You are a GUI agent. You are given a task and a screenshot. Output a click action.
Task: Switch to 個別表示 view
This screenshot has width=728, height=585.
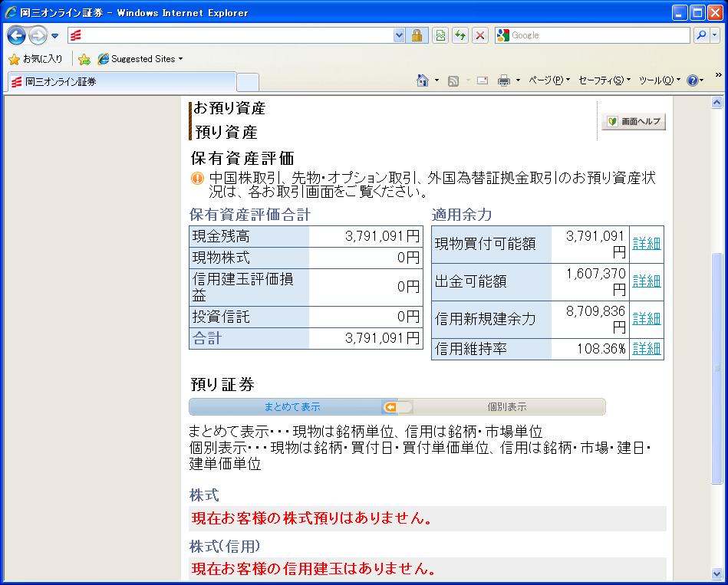click(x=506, y=406)
